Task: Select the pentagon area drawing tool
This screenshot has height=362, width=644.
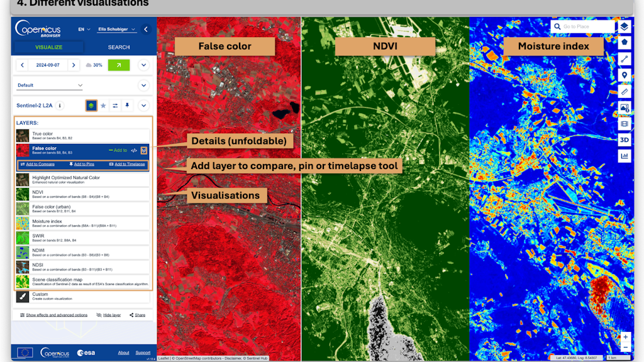Action: click(624, 43)
